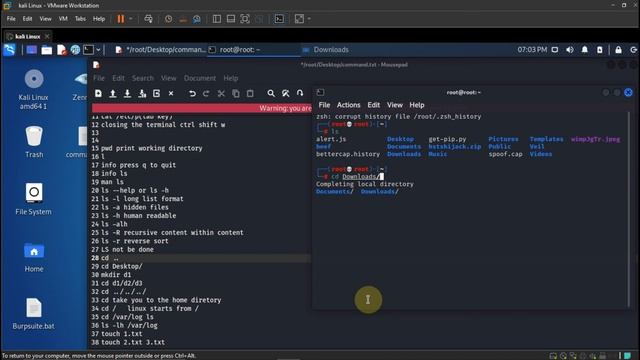Open VMware Tabs menu
This screenshot has height=360, width=640.
click(x=80, y=19)
